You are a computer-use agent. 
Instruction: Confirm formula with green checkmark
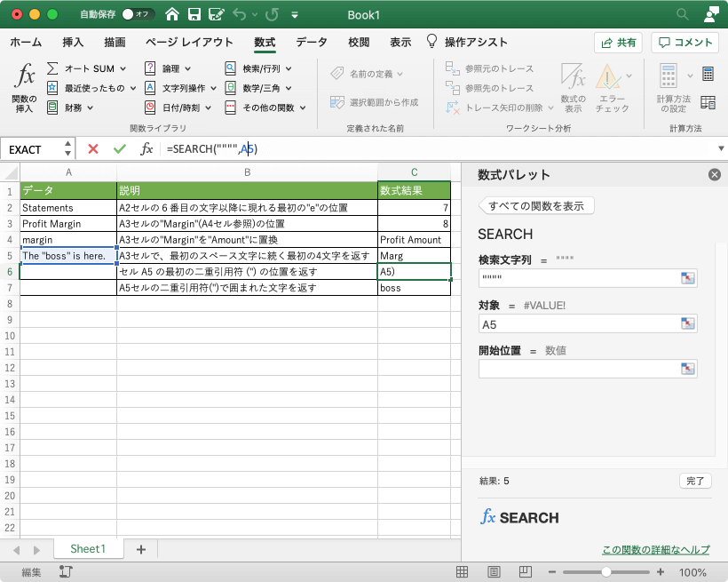[120, 149]
